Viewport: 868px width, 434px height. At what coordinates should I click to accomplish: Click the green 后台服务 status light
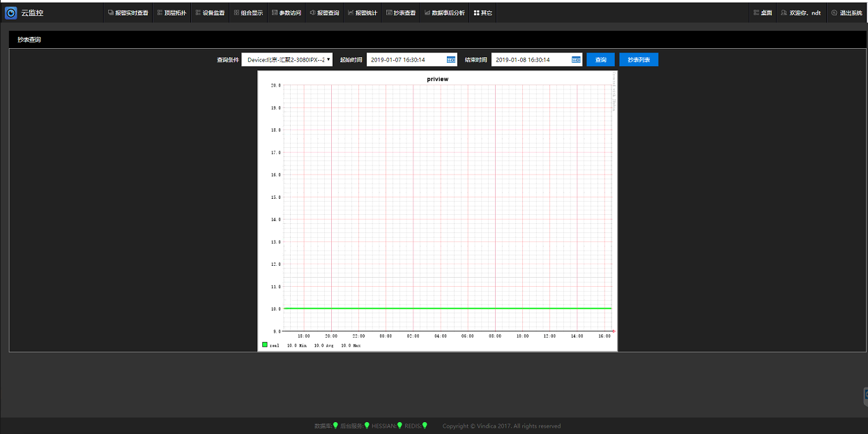367,425
